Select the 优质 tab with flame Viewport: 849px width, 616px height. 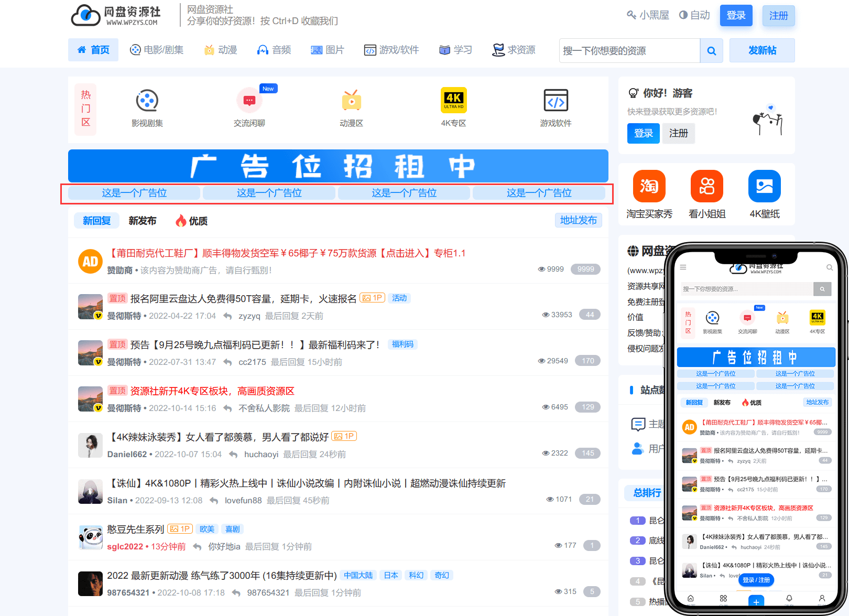pyautogui.click(x=192, y=221)
